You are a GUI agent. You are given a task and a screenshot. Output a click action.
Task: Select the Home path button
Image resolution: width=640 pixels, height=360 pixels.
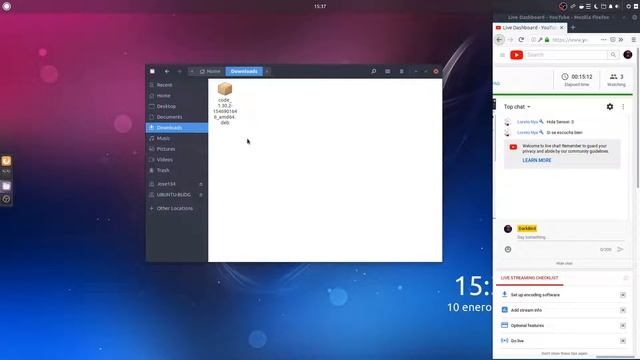[x=211, y=71]
